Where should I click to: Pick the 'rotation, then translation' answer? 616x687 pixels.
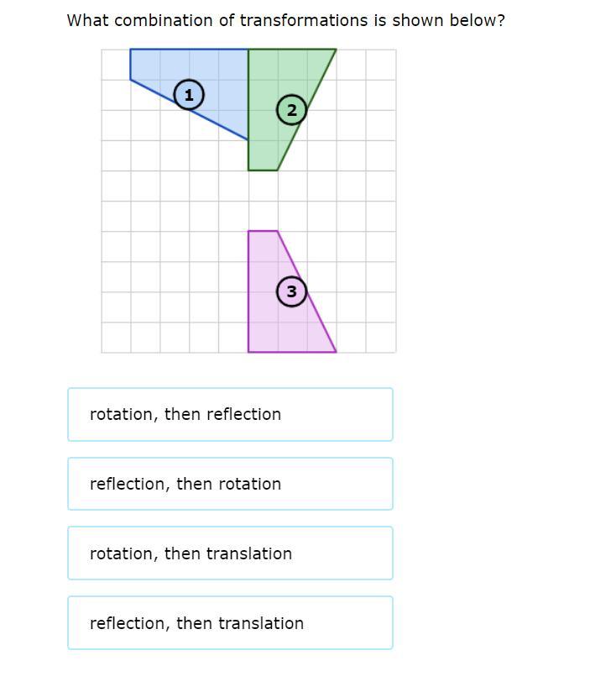click(230, 553)
